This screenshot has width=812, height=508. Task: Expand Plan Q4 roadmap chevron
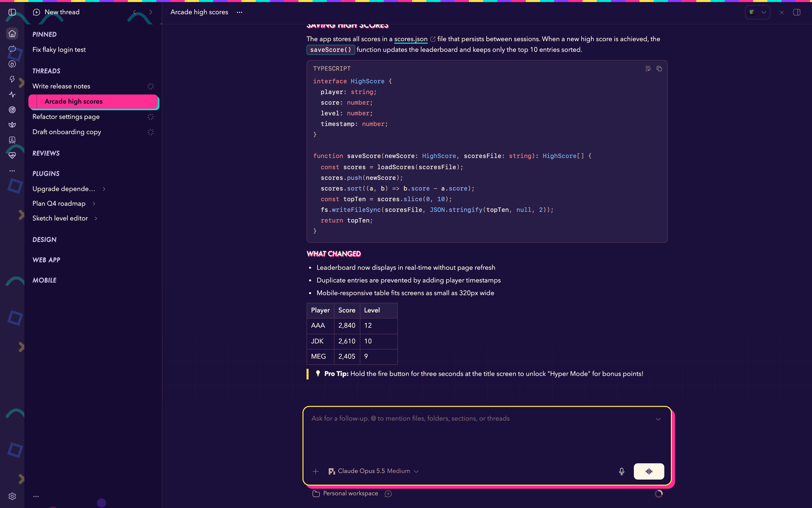point(94,204)
